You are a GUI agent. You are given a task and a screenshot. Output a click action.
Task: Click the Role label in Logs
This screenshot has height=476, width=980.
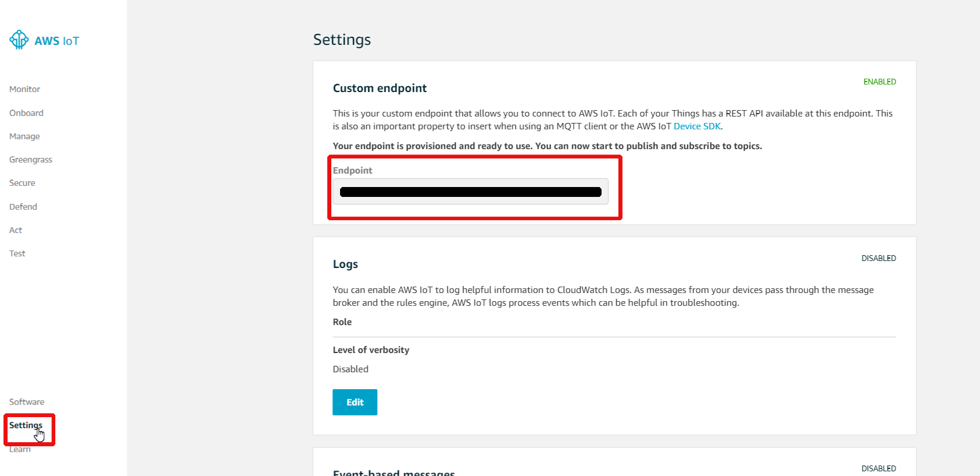[x=342, y=322]
